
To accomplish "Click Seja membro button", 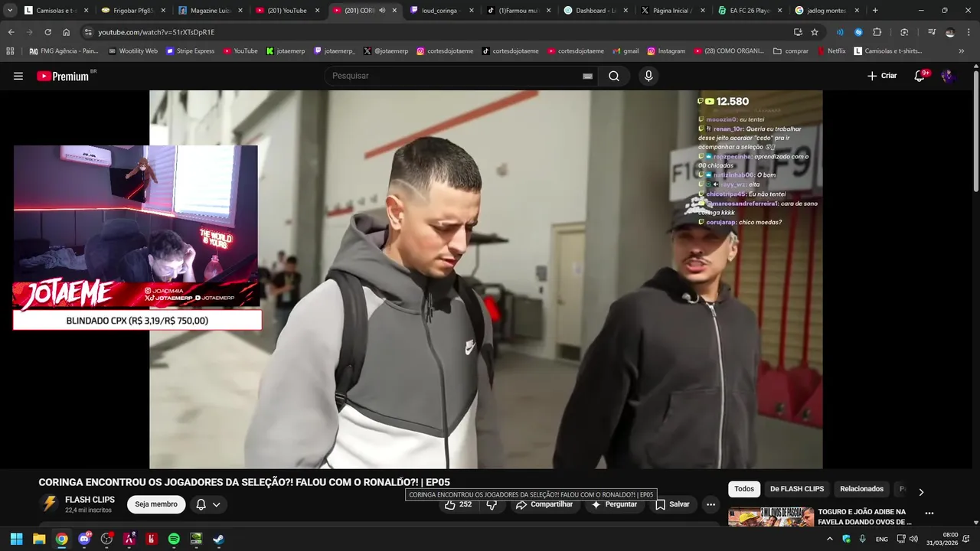I will (156, 504).
